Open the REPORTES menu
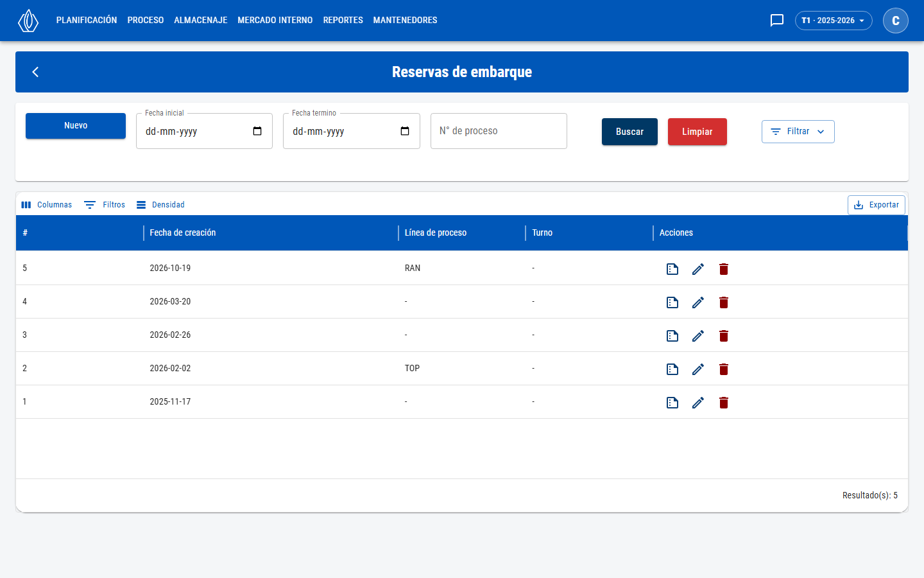 tap(343, 21)
